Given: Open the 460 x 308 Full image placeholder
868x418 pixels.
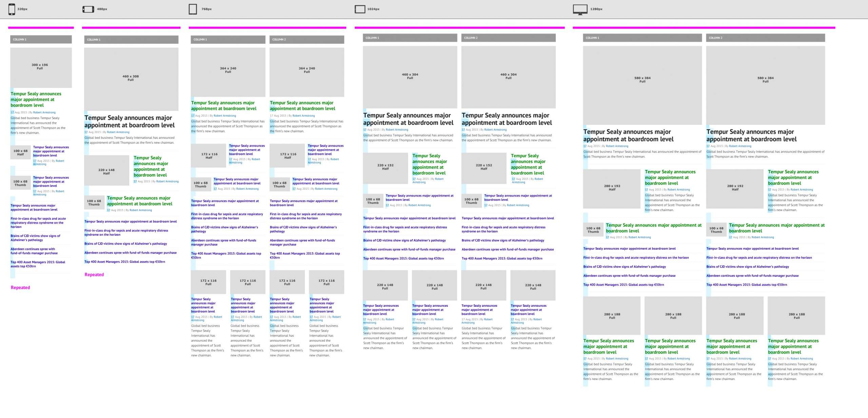Looking at the screenshot, I should tap(131, 79).
